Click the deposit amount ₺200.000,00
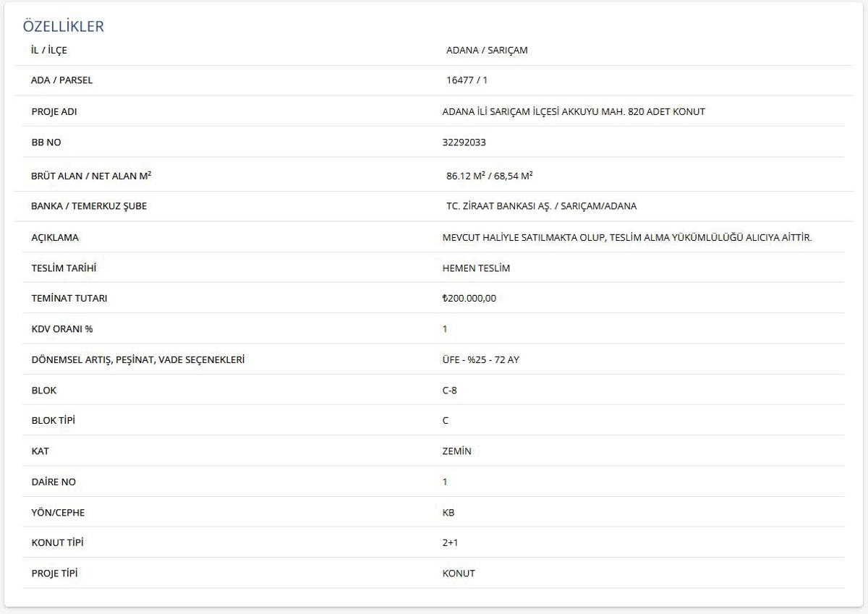868x614 pixels. point(469,298)
